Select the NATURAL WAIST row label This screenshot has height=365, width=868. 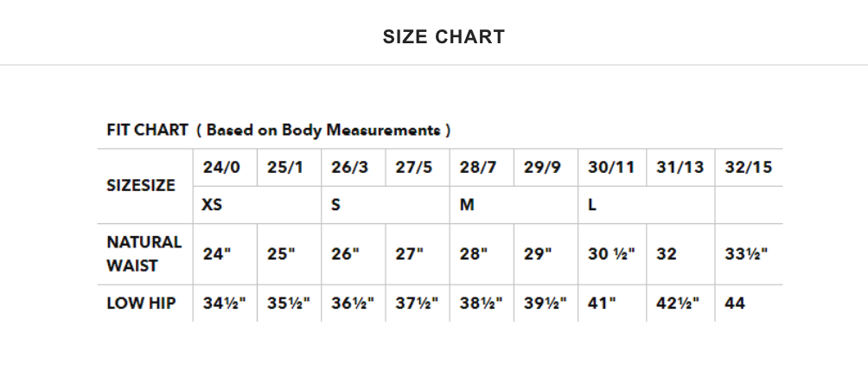click(144, 254)
